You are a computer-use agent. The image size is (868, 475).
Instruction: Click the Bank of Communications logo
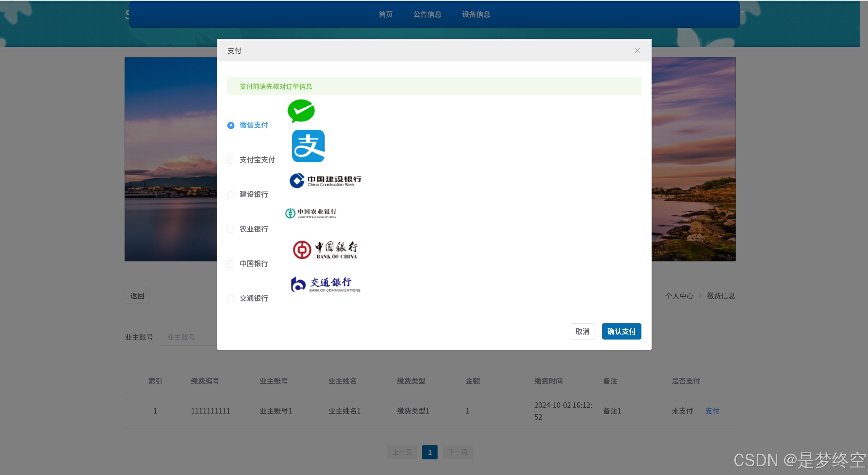coord(325,284)
